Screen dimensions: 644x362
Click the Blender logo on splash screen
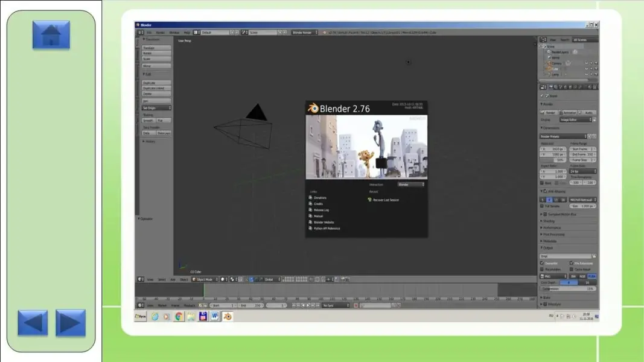tap(313, 109)
